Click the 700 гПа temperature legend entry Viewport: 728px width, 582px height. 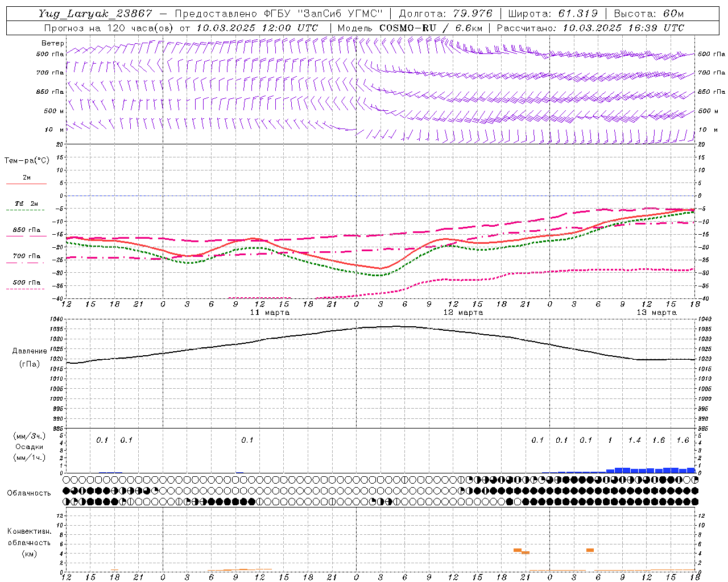tap(26, 256)
